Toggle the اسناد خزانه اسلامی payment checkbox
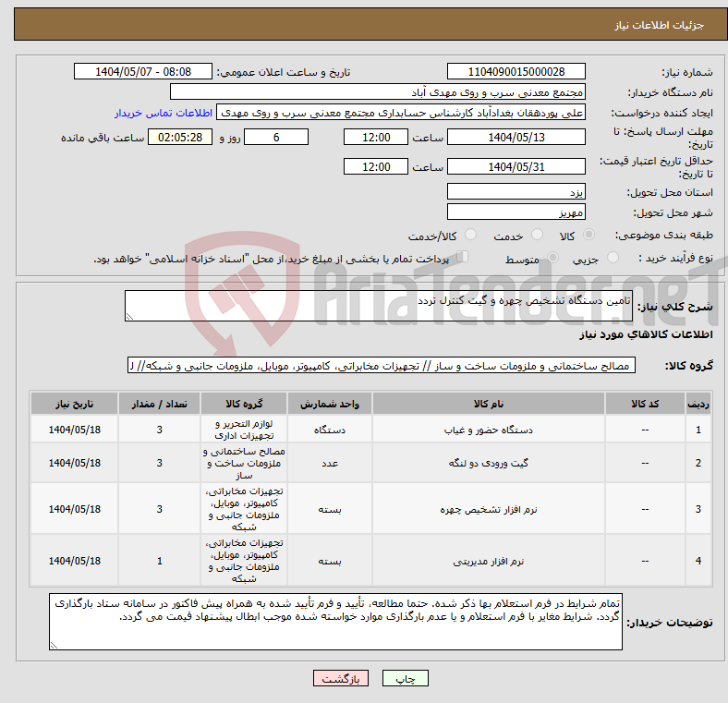Screen dimensions: 728x703 (x=462, y=256)
